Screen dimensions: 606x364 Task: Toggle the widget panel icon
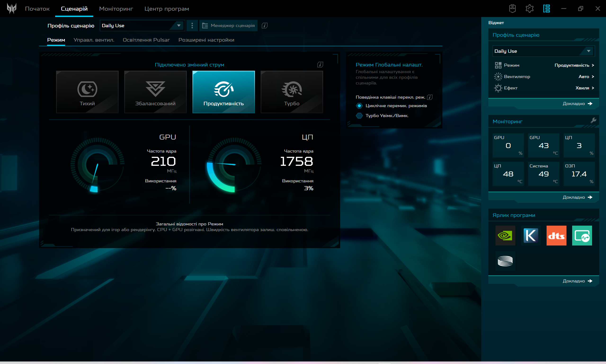tap(546, 9)
